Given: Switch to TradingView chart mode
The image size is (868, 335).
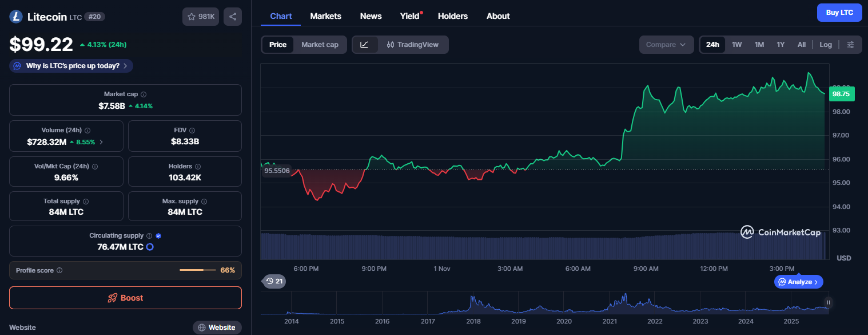Looking at the screenshot, I should (412, 45).
